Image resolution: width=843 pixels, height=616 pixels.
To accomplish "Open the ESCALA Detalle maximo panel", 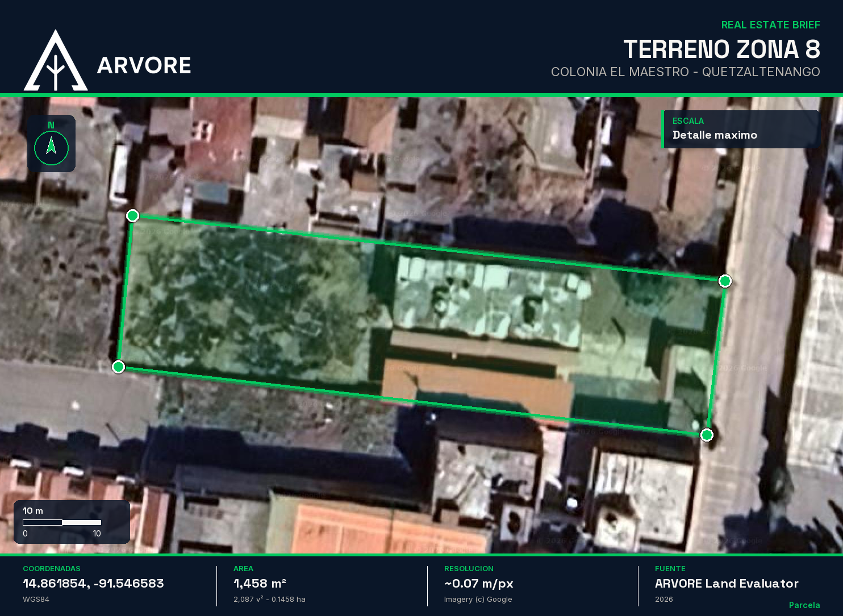I will (741, 129).
